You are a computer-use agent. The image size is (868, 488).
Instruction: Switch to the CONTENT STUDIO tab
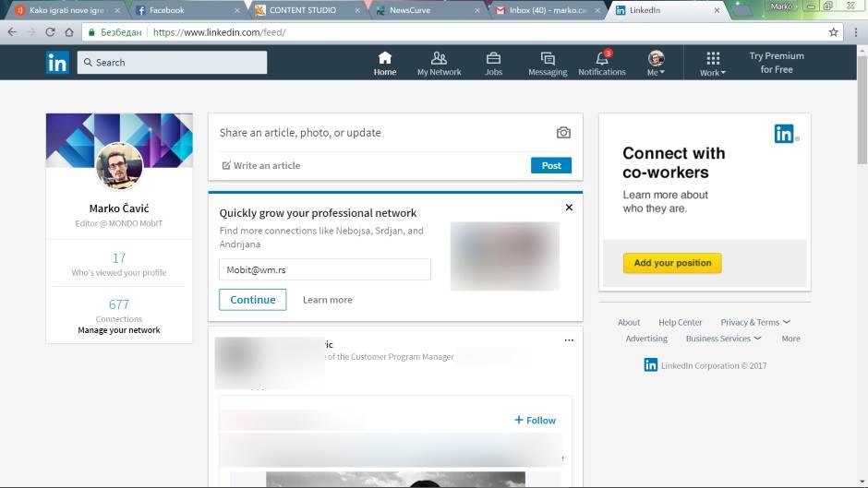coord(307,10)
